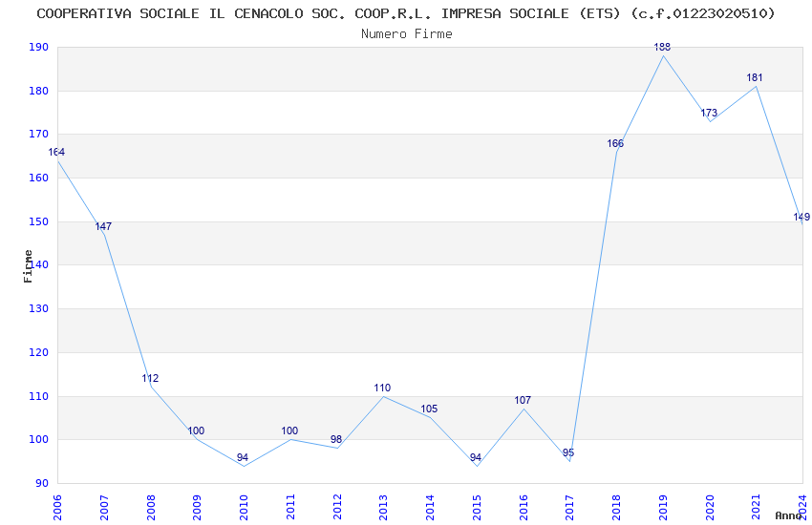Click the y-axis value 90
This screenshot has width=812, height=525.
point(41,483)
